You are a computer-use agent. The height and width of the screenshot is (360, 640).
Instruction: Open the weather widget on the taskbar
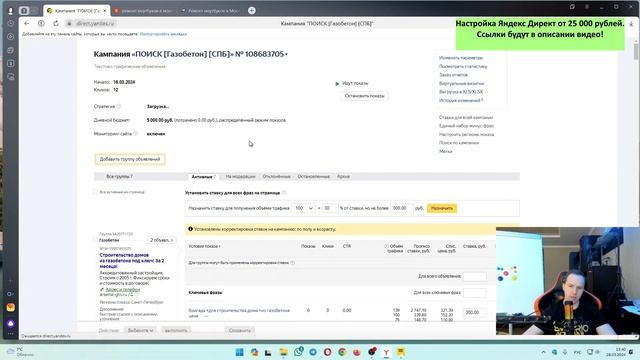point(20,352)
